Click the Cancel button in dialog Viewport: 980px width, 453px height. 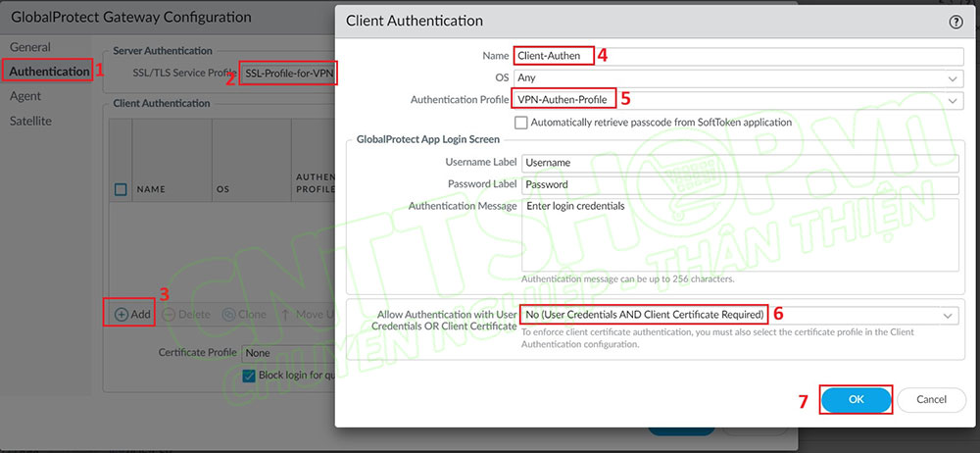(x=931, y=399)
